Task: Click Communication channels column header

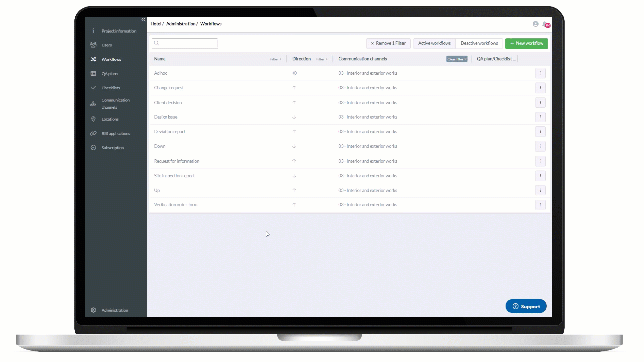Action: point(363,59)
